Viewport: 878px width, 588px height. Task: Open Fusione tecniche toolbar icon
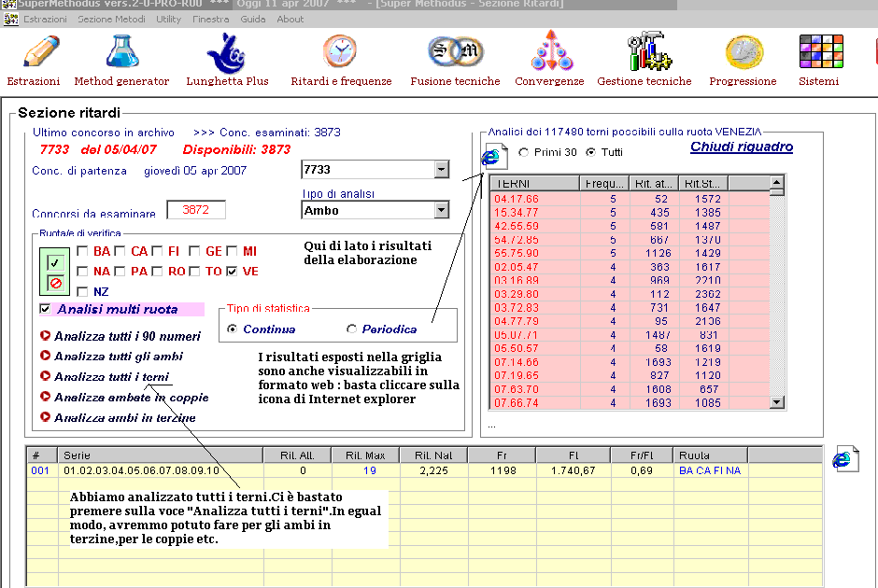455,52
